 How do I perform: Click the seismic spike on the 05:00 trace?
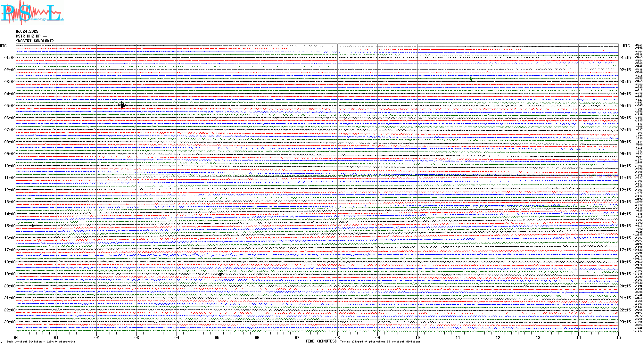click(x=122, y=105)
